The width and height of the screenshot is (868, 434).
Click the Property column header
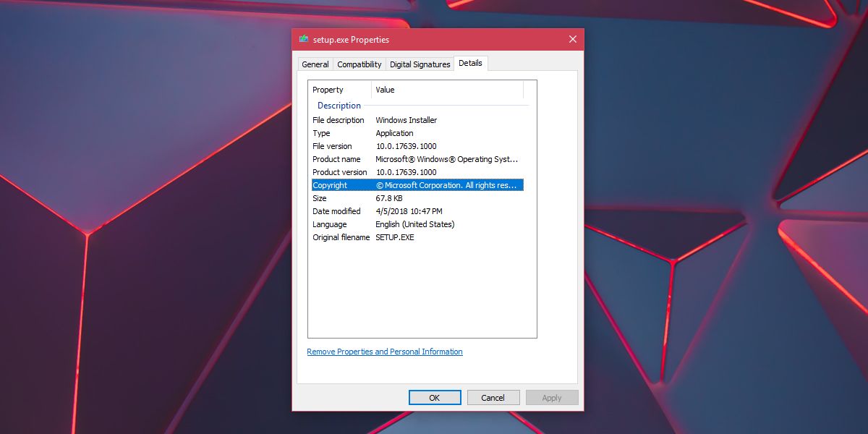click(340, 90)
